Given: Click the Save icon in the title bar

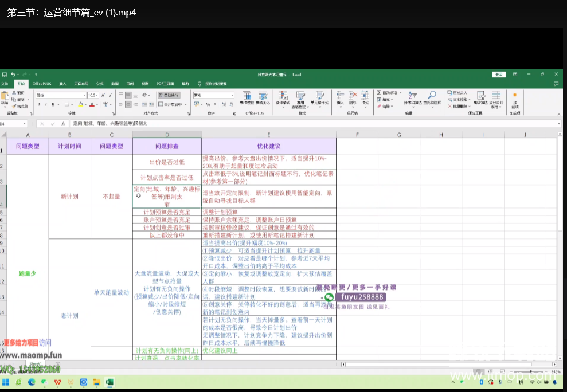Looking at the screenshot, I should (x=5, y=75).
